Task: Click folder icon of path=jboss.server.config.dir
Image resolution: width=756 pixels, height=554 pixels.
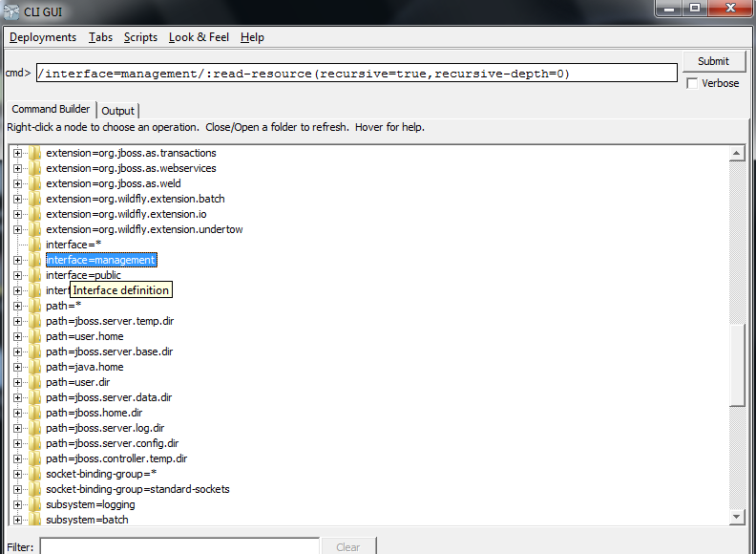Action: coord(34,443)
